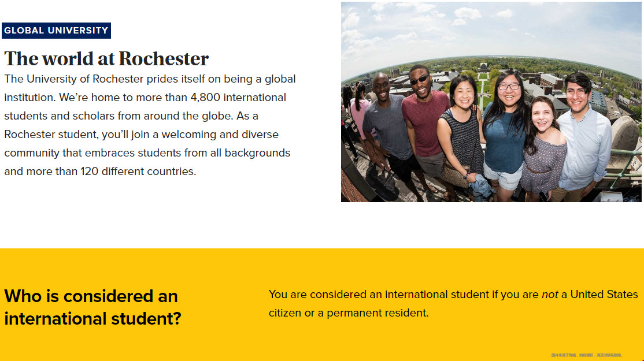Click the "4,800 international" text in paragraph

click(238, 97)
